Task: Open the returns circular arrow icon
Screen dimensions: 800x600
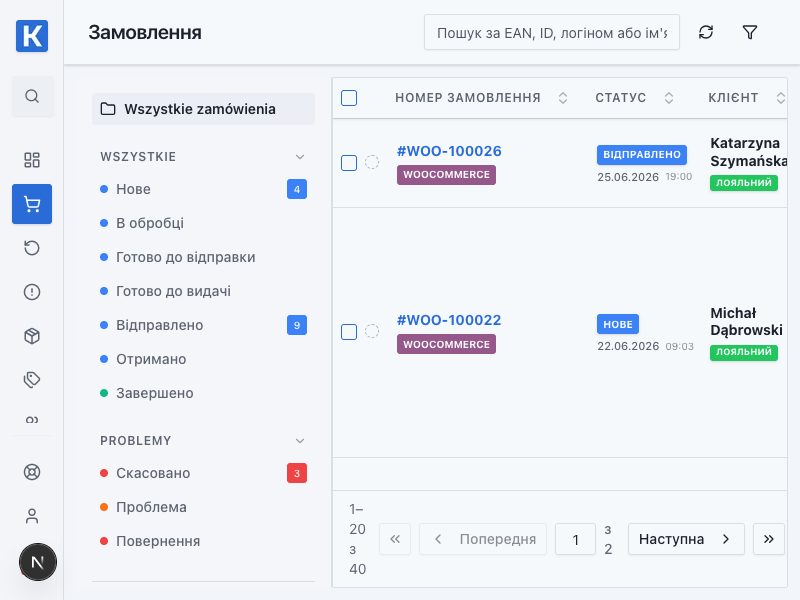Action: click(x=32, y=248)
